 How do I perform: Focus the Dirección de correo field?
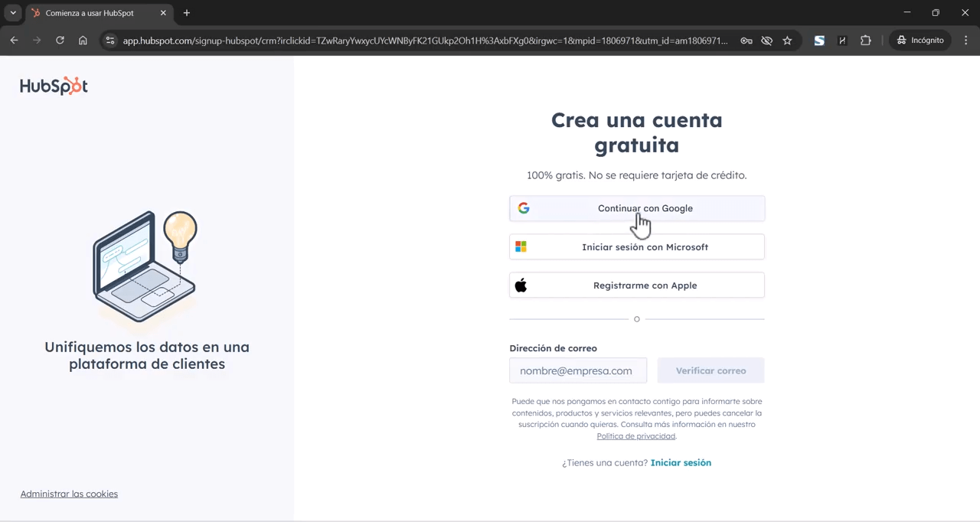point(578,370)
